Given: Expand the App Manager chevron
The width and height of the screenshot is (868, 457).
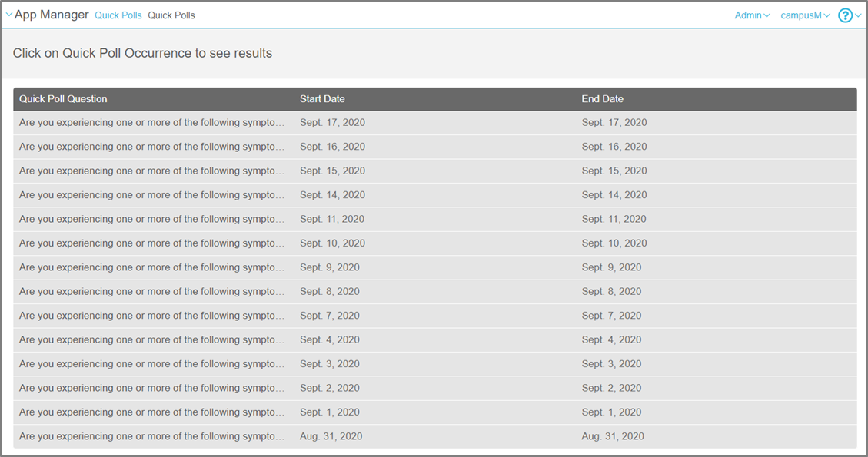Looking at the screenshot, I should [9, 15].
